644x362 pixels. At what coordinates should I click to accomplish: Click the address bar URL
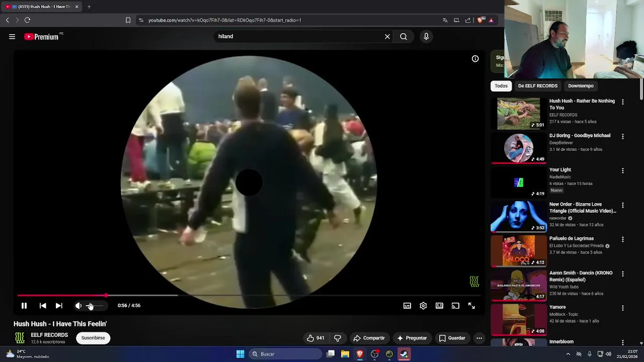tap(224, 20)
